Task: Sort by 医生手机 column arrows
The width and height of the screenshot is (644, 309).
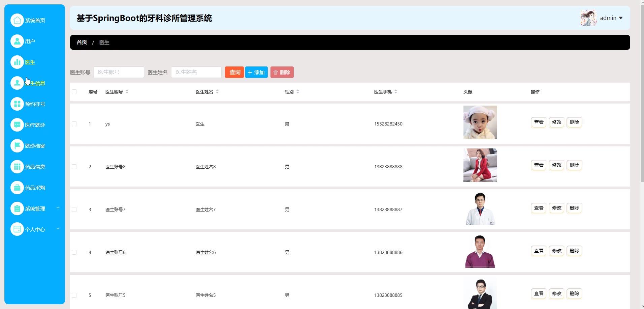Action: (x=396, y=92)
